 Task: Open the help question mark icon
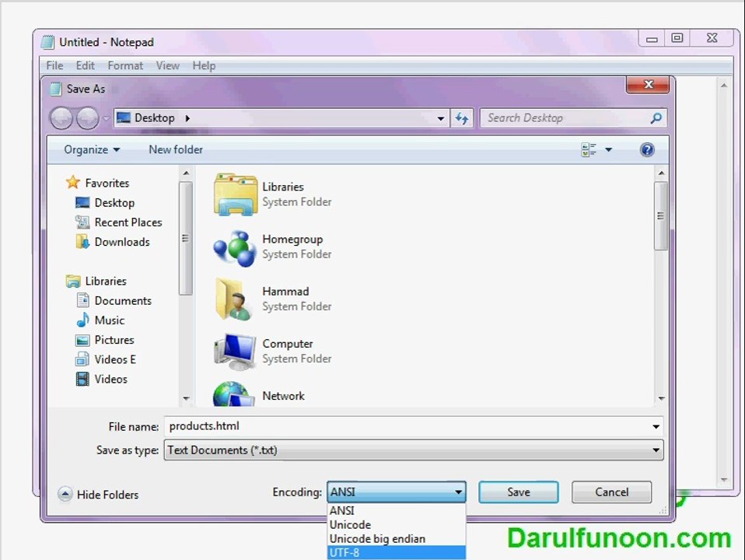[647, 150]
